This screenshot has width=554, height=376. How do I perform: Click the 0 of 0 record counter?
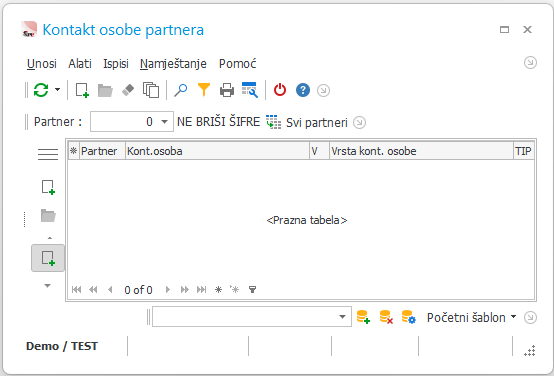138,290
